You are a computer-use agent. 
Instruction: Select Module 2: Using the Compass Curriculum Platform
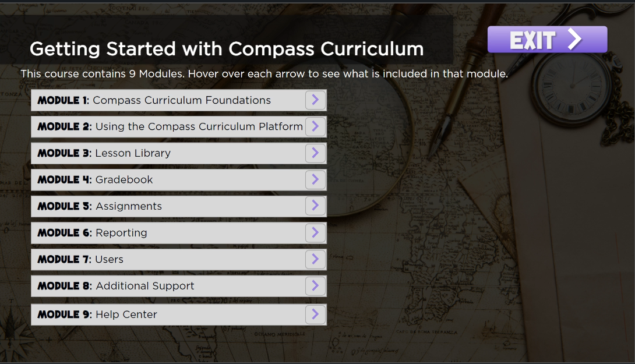point(170,126)
